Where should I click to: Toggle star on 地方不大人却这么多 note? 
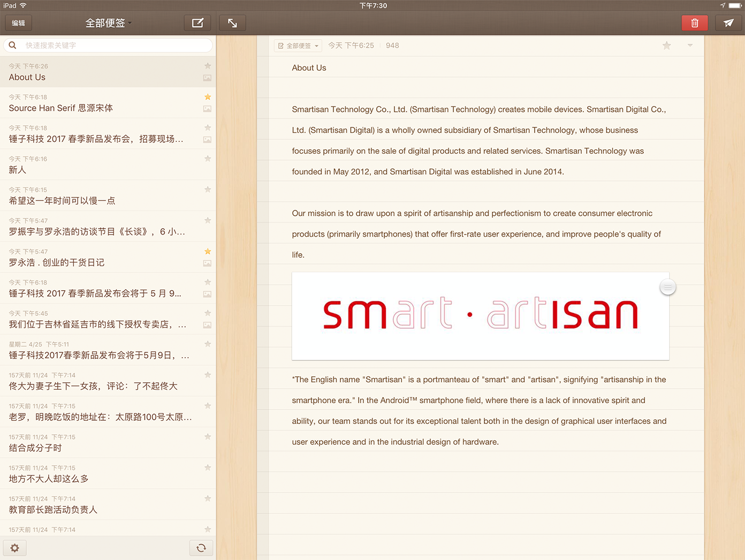(x=208, y=467)
